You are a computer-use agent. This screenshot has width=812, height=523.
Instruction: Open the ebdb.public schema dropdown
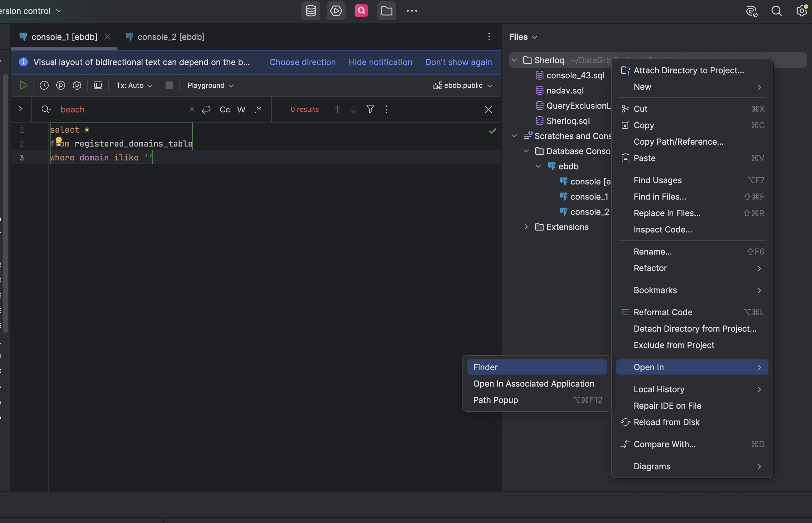[x=463, y=85]
